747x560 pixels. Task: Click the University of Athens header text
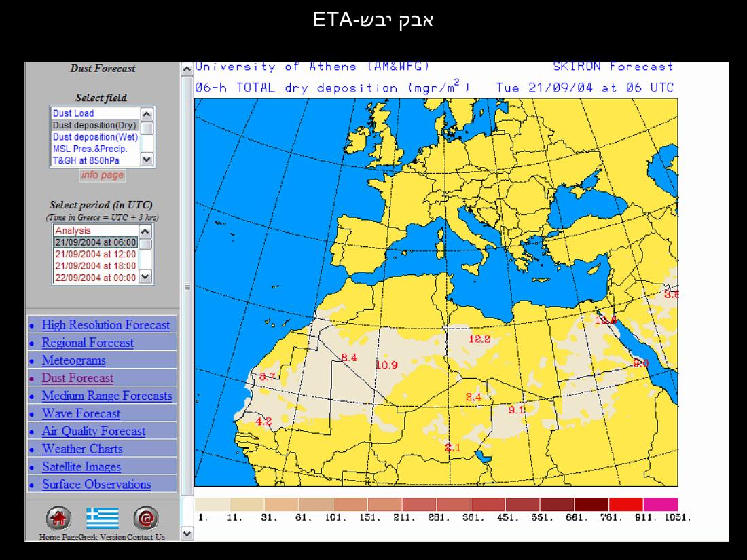pos(312,67)
